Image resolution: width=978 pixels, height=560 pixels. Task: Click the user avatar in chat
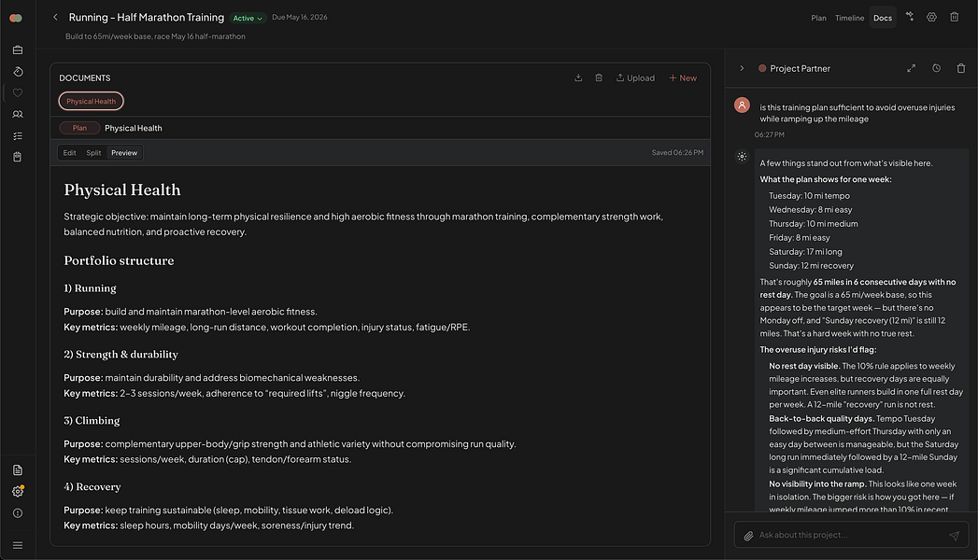tap(742, 105)
